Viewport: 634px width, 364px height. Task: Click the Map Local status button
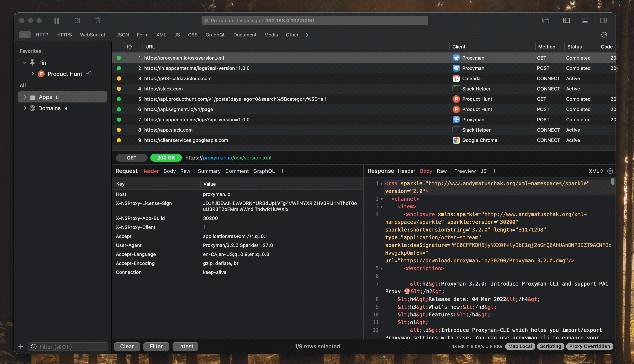tap(520, 346)
